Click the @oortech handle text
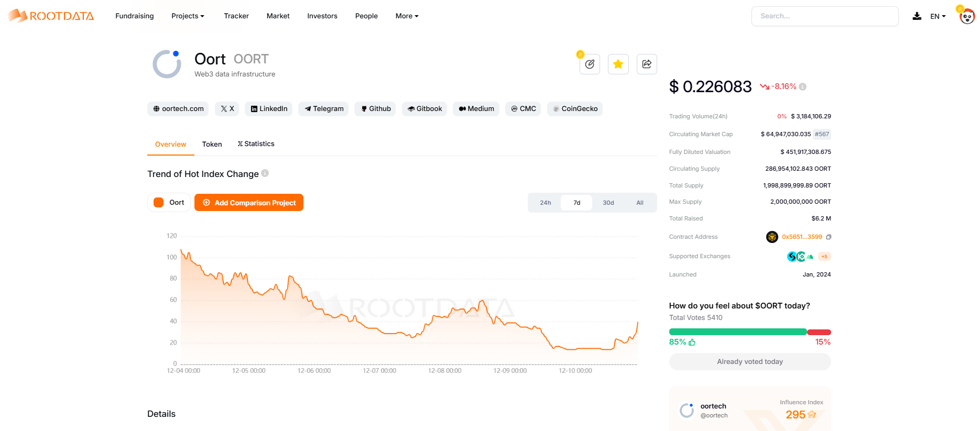The width and height of the screenshot is (980, 431). coord(714,416)
